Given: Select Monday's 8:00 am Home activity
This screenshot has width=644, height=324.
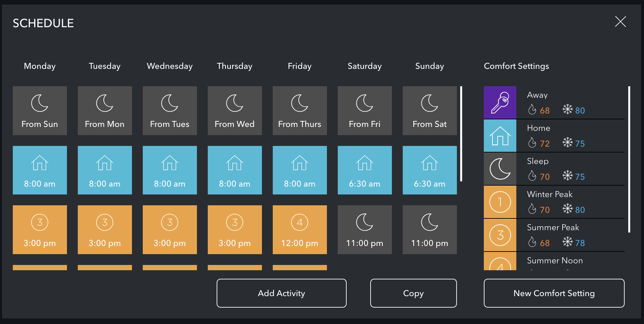Looking at the screenshot, I should point(40,170).
